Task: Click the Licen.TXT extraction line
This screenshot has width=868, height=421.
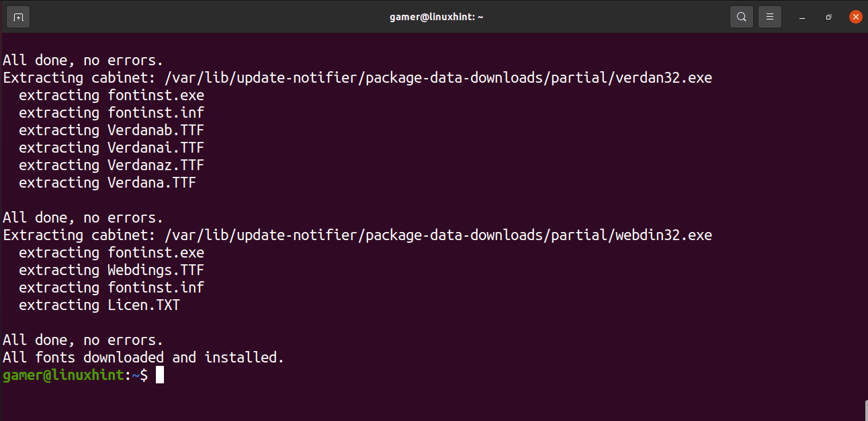Action: pos(99,305)
